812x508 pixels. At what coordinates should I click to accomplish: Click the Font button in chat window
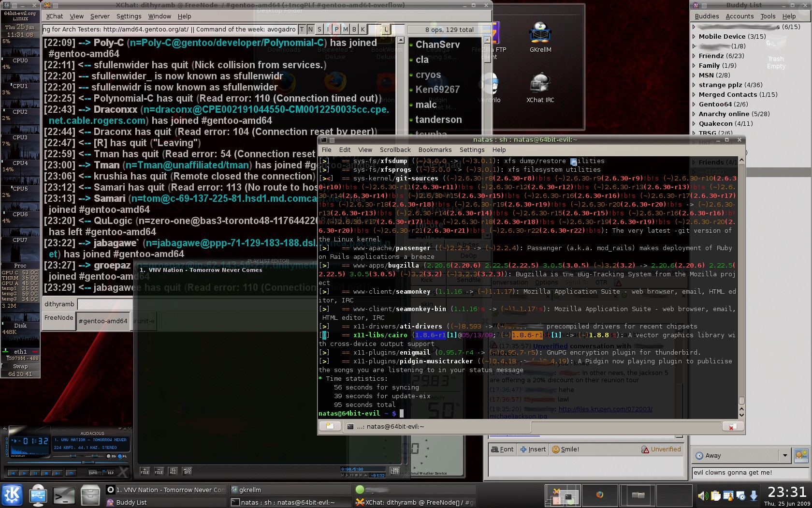pyautogui.click(x=503, y=449)
